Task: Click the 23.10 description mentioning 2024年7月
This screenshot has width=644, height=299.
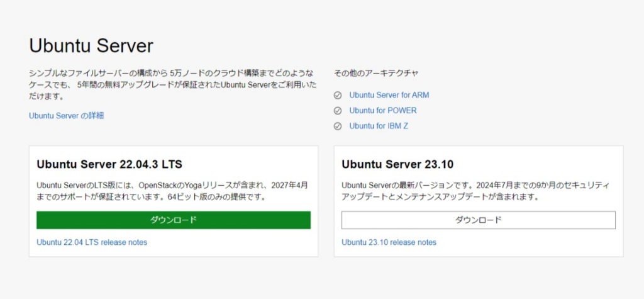Action: tap(475, 191)
